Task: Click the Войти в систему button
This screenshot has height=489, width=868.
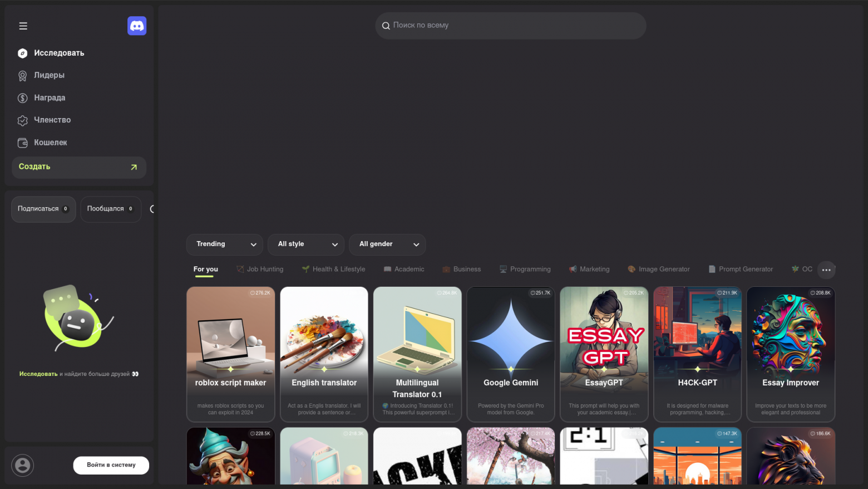Action: (111, 465)
